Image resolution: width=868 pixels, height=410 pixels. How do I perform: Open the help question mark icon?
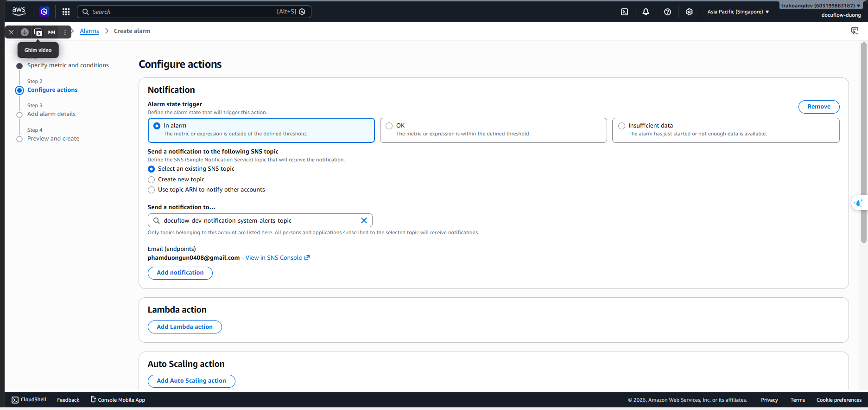667,12
